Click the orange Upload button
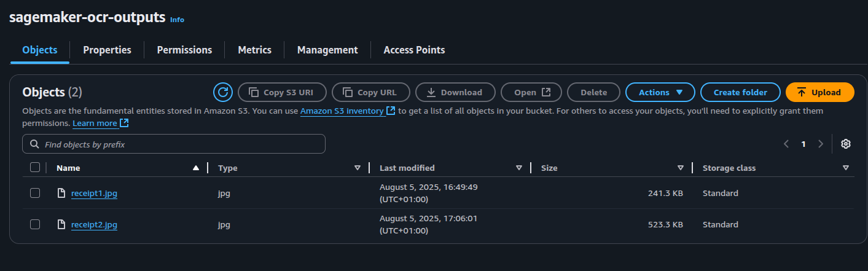Screen dimensions: 868x271 click(x=820, y=92)
